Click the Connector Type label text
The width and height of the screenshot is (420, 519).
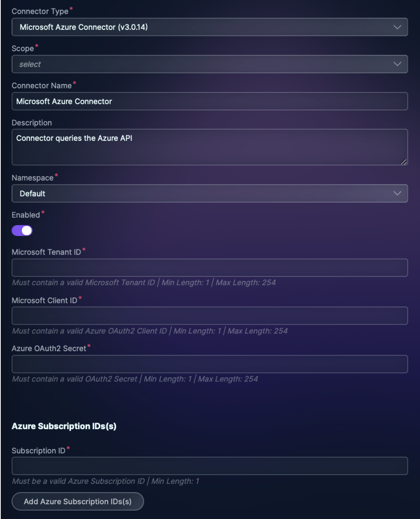click(x=40, y=11)
